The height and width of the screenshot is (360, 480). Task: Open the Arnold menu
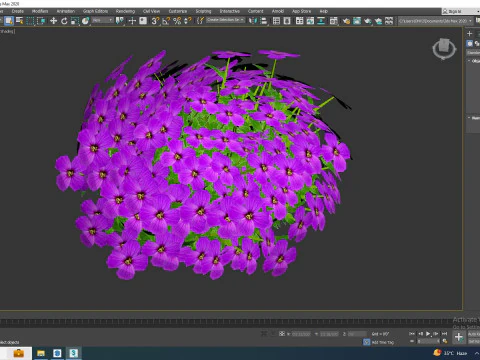[x=278, y=11]
